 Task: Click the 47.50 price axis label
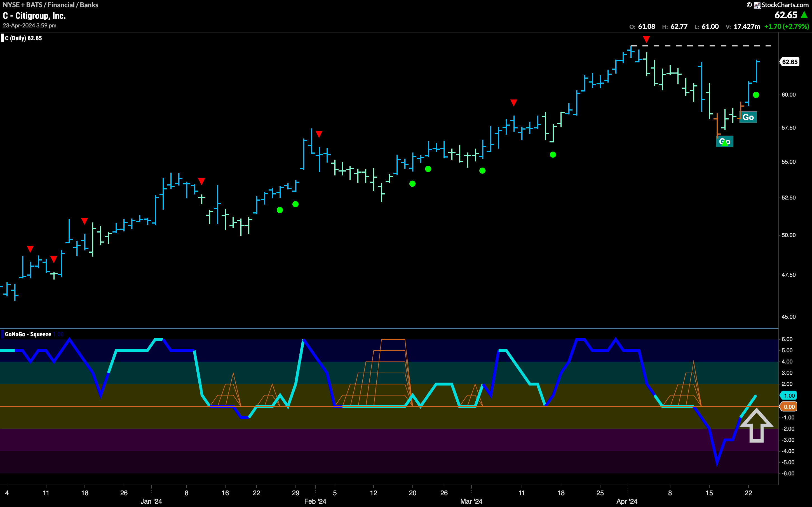point(788,275)
